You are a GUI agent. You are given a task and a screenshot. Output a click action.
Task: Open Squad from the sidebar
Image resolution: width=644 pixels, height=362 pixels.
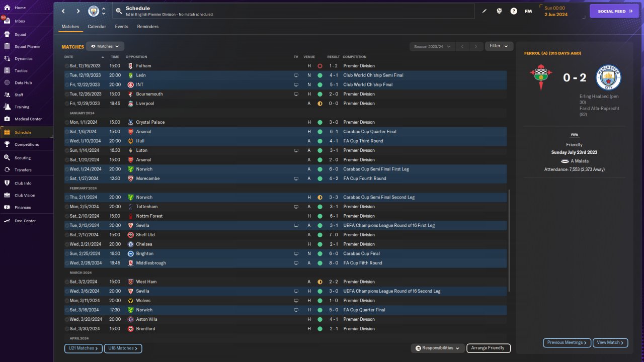click(27, 35)
